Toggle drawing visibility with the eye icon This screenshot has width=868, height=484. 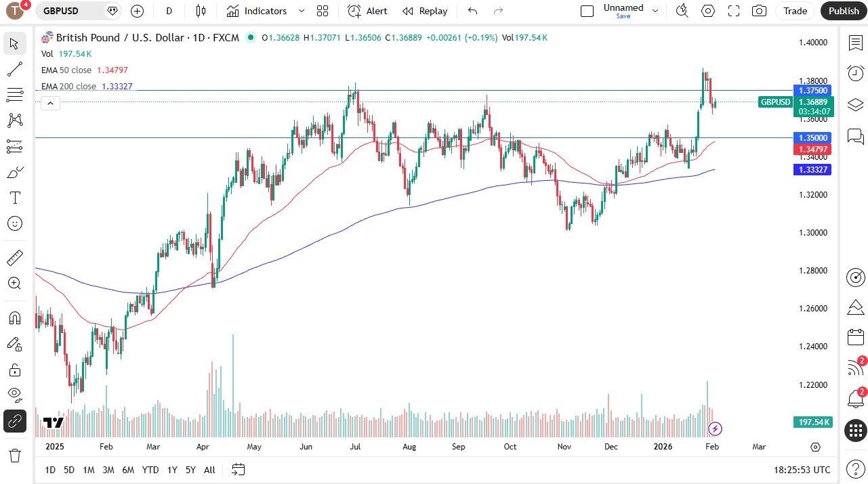15,395
